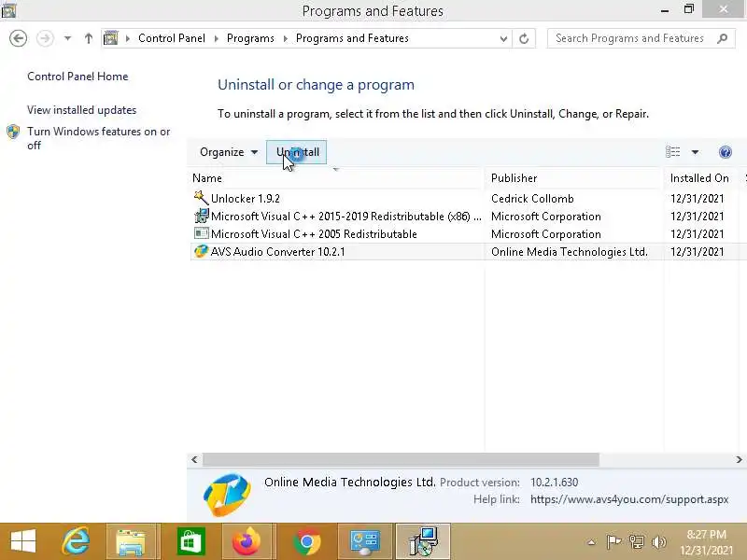Image resolution: width=747 pixels, height=560 pixels.
Task: Click the horizontal scrollbar right arrow
Action: point(739,459)
